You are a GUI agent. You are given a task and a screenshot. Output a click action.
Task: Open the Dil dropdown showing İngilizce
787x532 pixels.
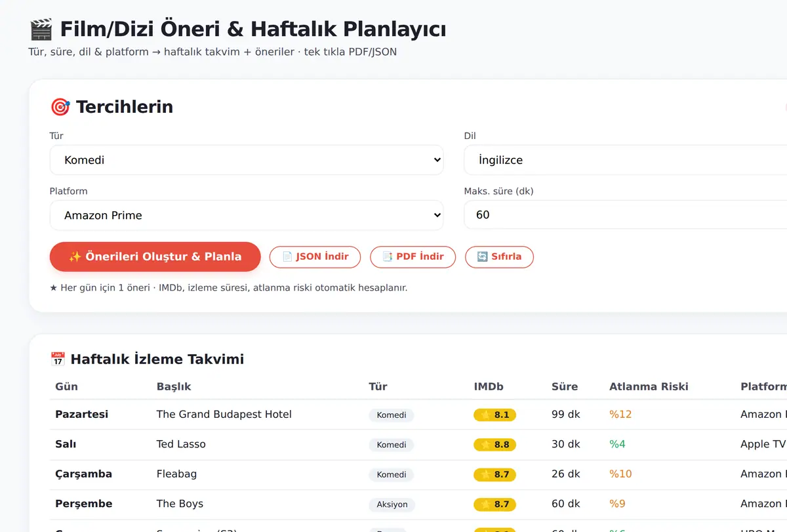click(626, 160)
